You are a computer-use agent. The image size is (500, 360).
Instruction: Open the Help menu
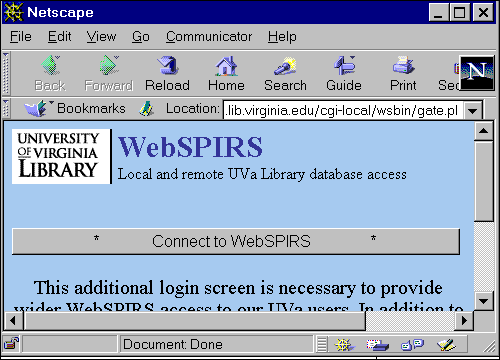click(x=282, y=36)
